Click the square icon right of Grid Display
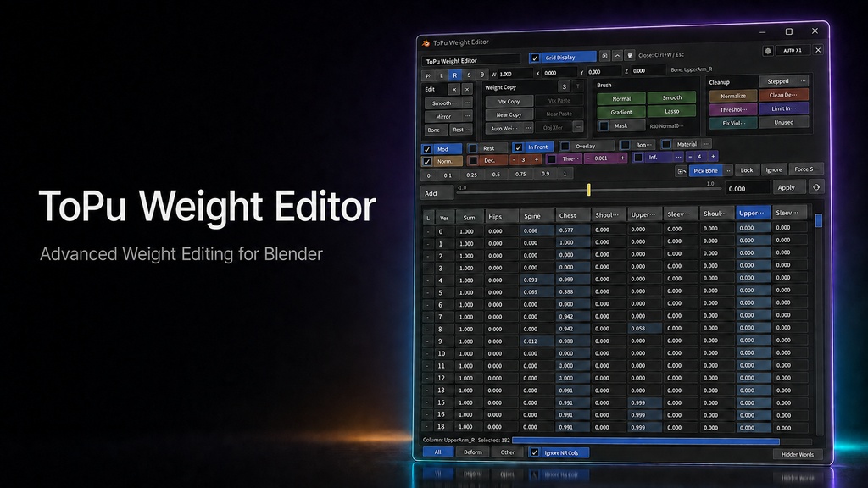This screenshot has height=488, width=868. [604, 56]
